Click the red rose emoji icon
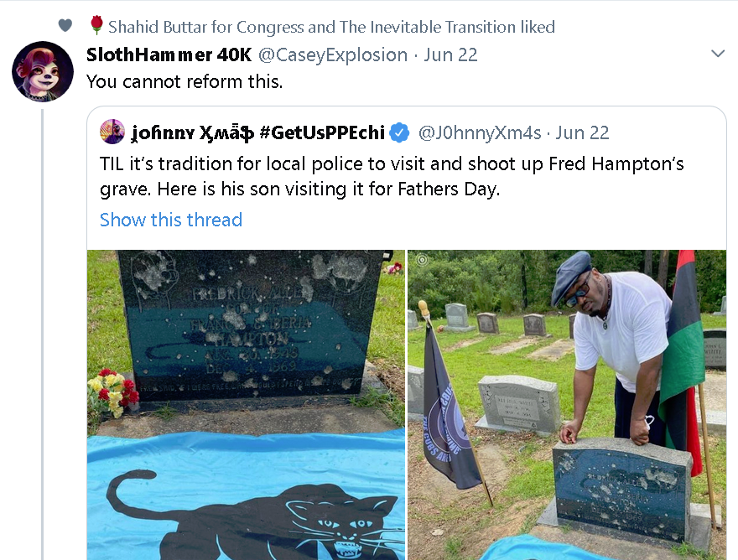 pyautogui.click(x=96, y=25)
